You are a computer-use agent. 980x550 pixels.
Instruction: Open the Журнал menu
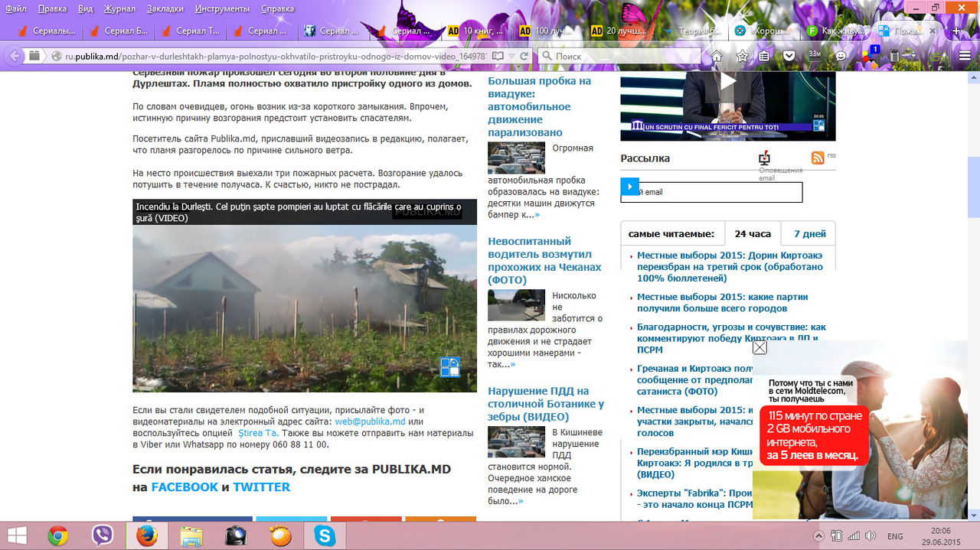[x=119, y=8]
